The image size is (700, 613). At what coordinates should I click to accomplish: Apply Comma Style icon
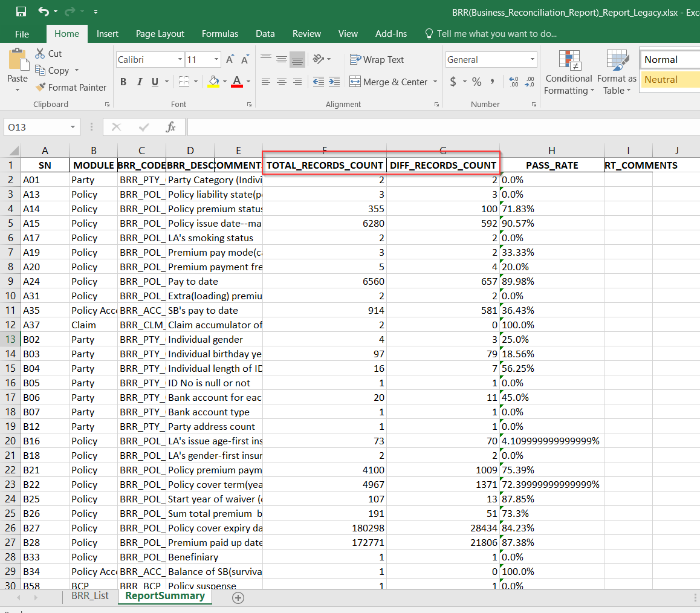pos(493,81)
